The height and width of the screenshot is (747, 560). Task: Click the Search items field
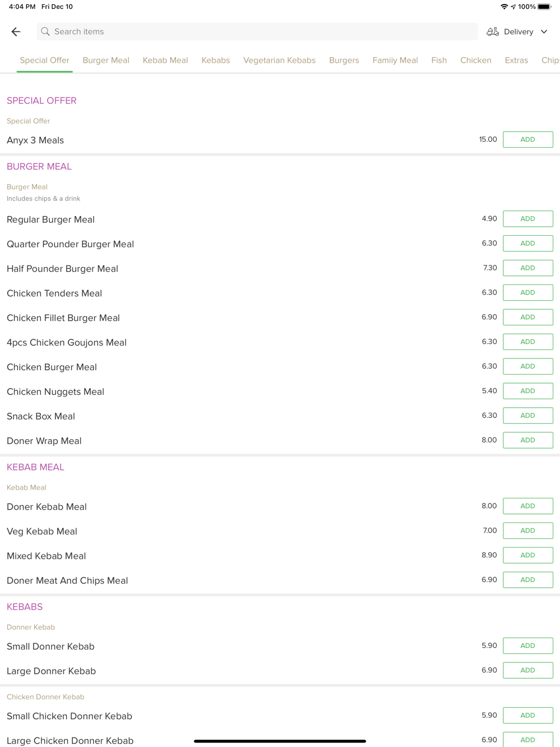pyautogui.click(x=257, y=32)
